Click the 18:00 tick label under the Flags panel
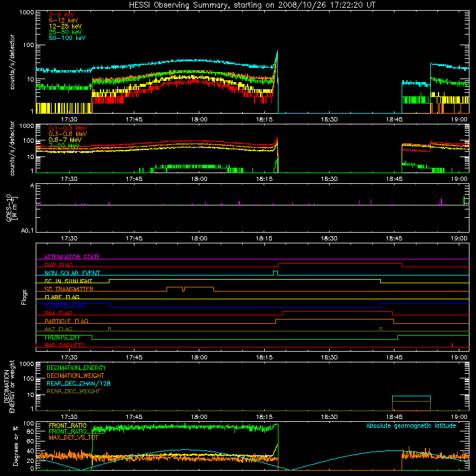476x476 pixels. pyautogui.click(x=199, y=358)
